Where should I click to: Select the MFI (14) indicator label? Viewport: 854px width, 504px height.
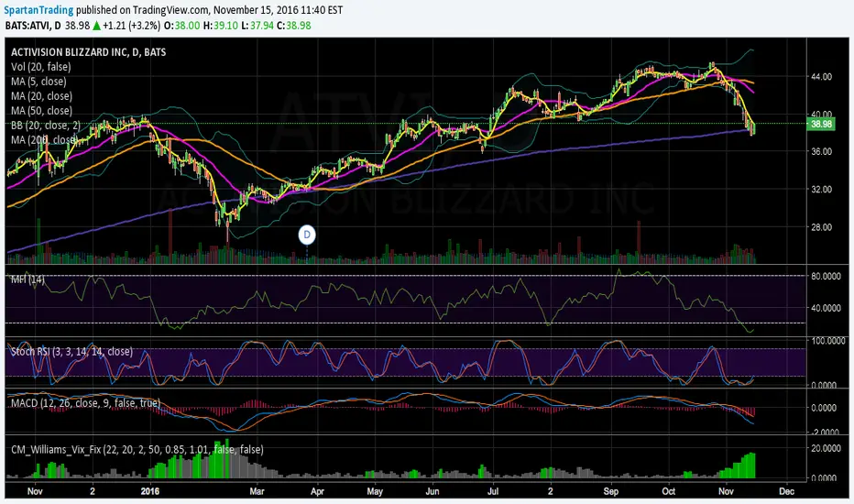[27, 279]
